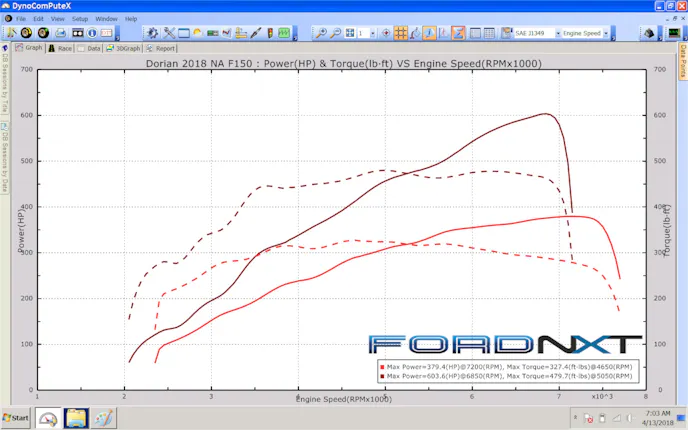This screenshot has width=688, height=430.
Task: Open the Engine Speed axis dropdown
Action: [x=584, y=33]
